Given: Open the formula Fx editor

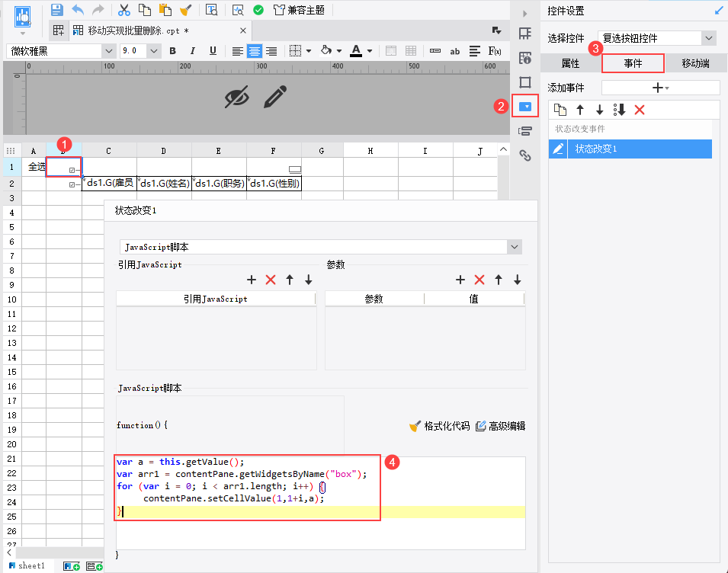Looking at the screenshot, I should point(495,51).
